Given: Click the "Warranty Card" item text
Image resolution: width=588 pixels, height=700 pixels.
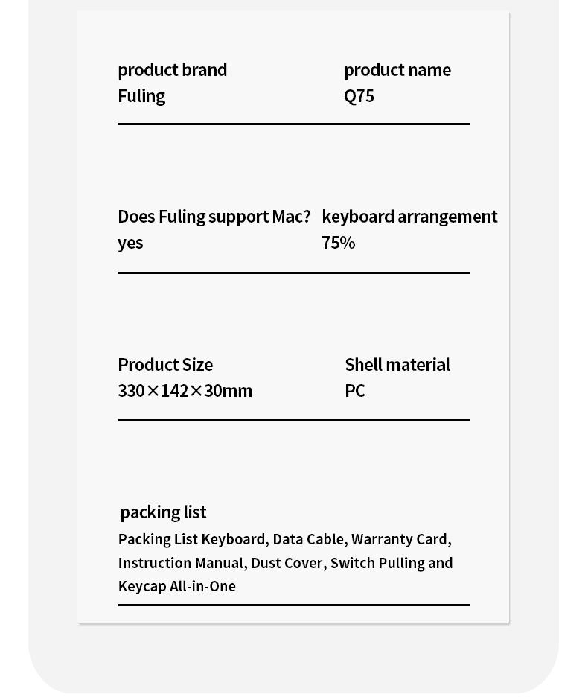Looking at the screenshot, I should pos(399,539).
